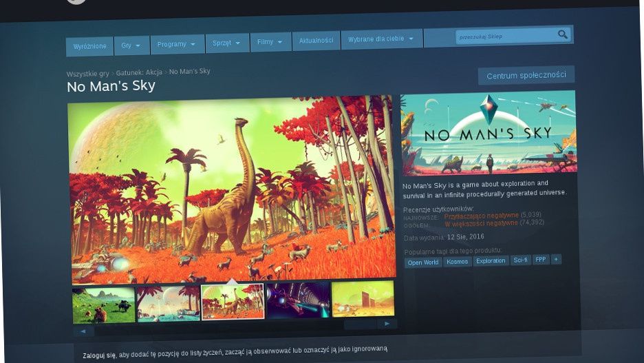This screenshot has width=644, height=363.
Task: Follow the No Man's Sky breadcrumb link
Action: [189, 71]
